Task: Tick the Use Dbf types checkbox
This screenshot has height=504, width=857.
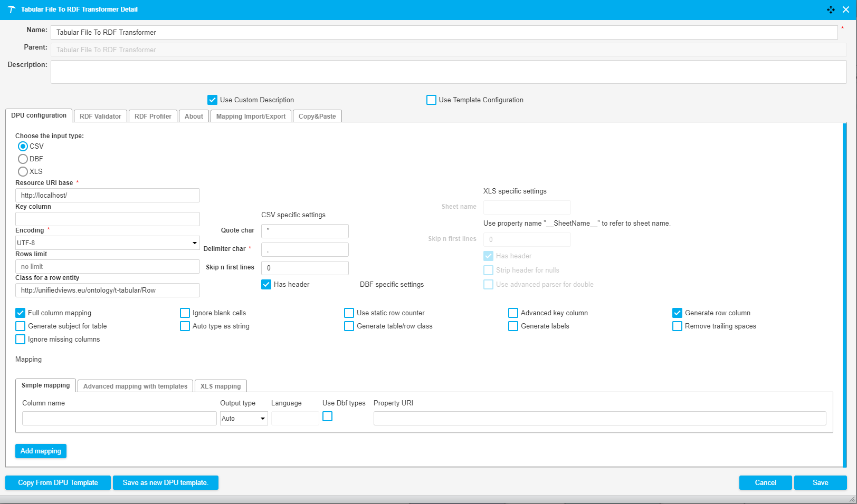Action: coord(328,416)
